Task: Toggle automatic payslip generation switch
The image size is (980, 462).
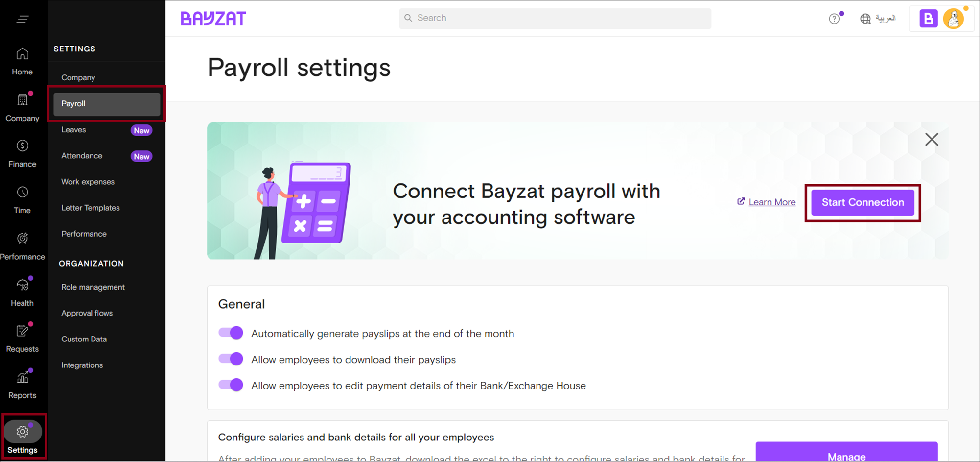Action: click(x=231, y=333)
